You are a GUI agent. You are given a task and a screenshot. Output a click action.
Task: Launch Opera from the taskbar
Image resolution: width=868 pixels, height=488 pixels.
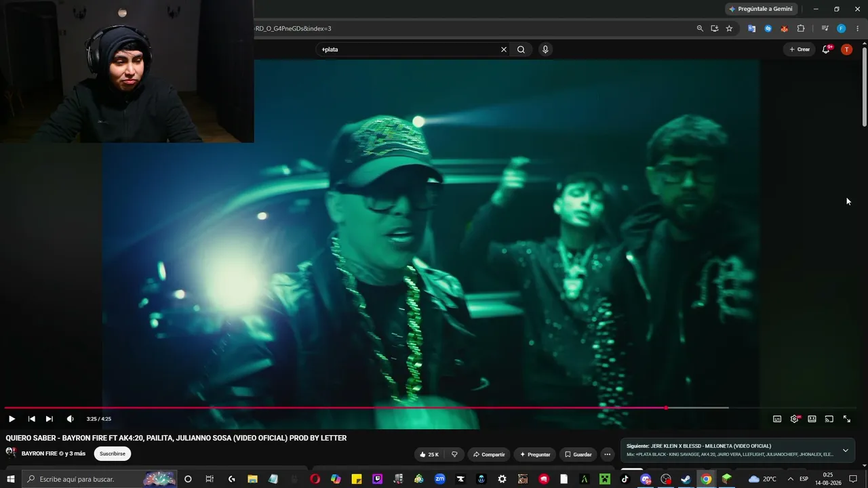point(315,479)
